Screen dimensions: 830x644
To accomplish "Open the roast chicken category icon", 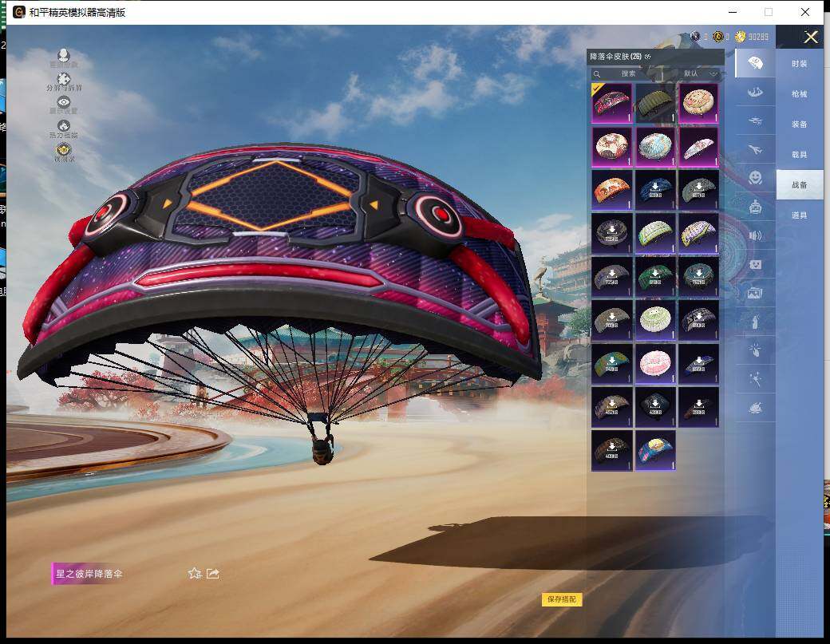I will [754, 408].
